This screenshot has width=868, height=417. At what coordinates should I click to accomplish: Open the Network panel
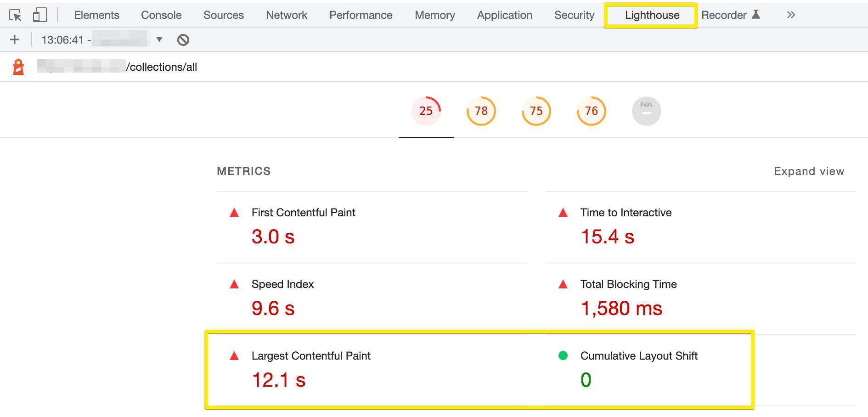tap(286, 15)
